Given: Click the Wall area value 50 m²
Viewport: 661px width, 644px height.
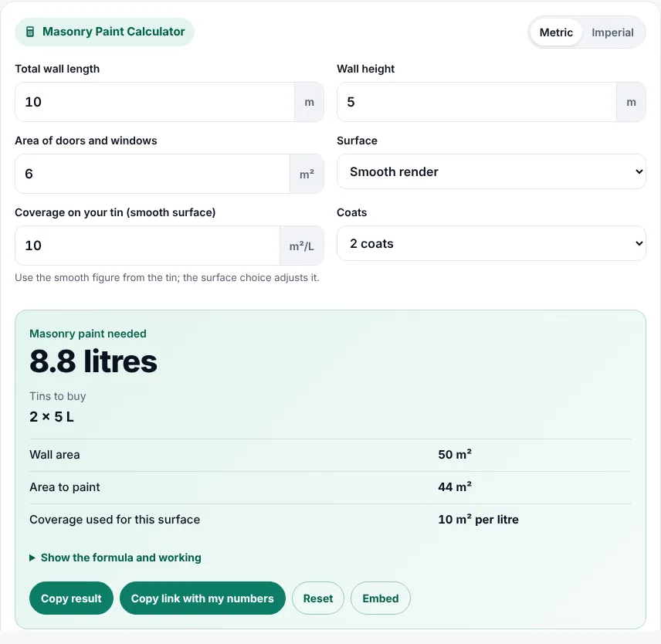Looking at the screenshot, I should pos(455,454).
